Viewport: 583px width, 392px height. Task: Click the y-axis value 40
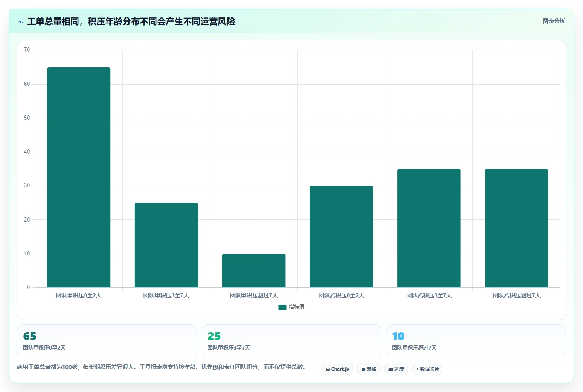click(x=27, y=152)
